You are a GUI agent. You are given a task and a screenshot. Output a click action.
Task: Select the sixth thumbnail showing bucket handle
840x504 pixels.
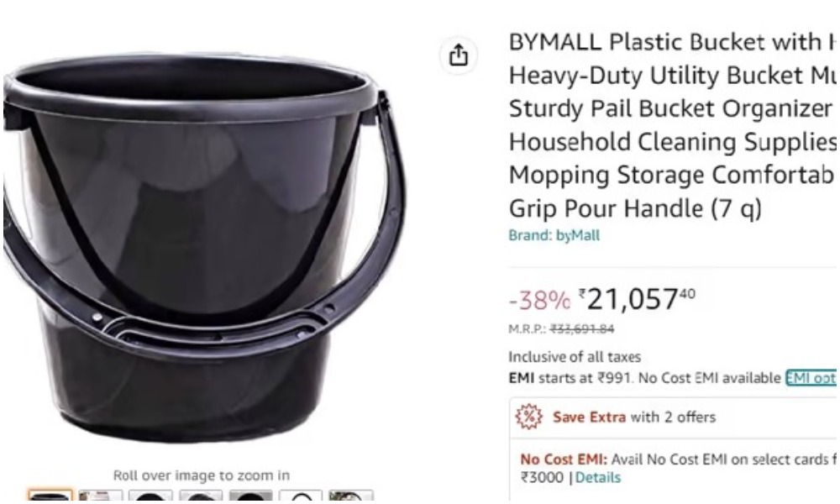[301, 495]
